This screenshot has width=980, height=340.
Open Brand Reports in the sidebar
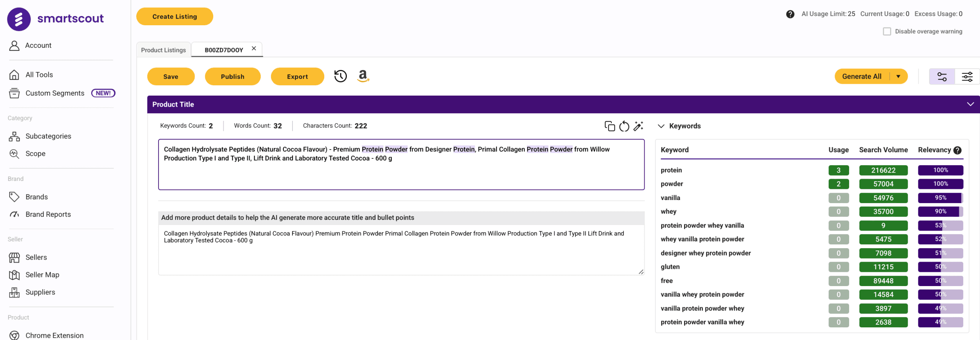pos(48,214)
